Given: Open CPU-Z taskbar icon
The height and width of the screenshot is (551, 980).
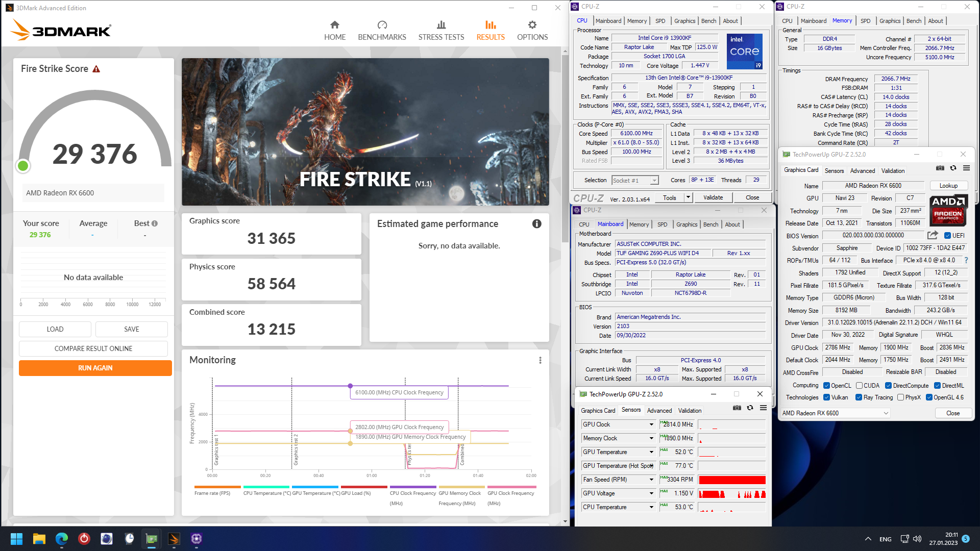Looking at the screenshot, I should (x=197, y=539).
